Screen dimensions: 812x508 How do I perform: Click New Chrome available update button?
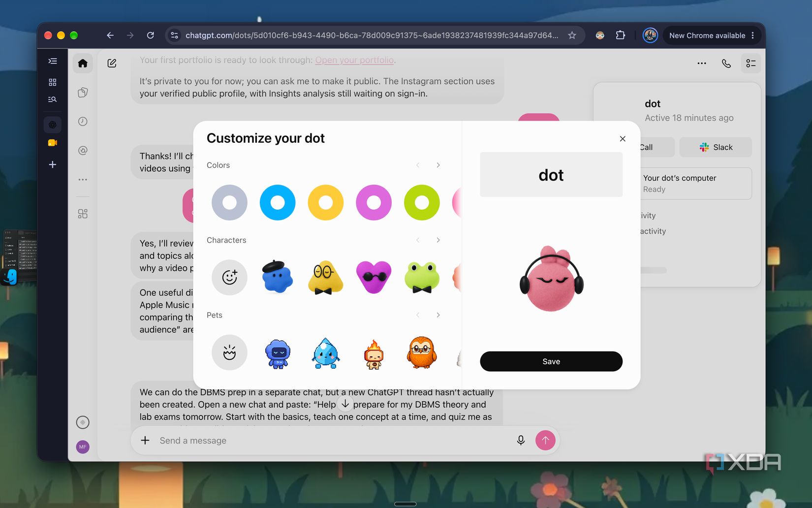tap(711, 35)
